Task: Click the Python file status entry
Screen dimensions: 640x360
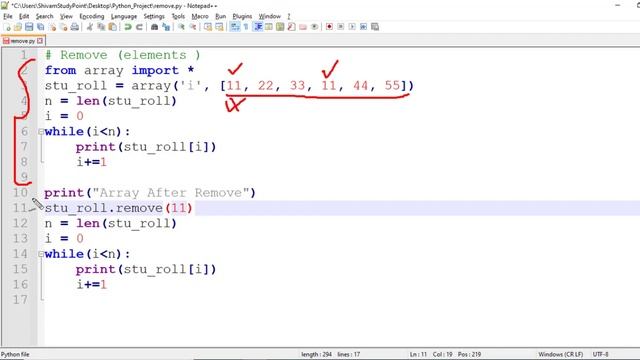Action: click(x=15, y=354)
